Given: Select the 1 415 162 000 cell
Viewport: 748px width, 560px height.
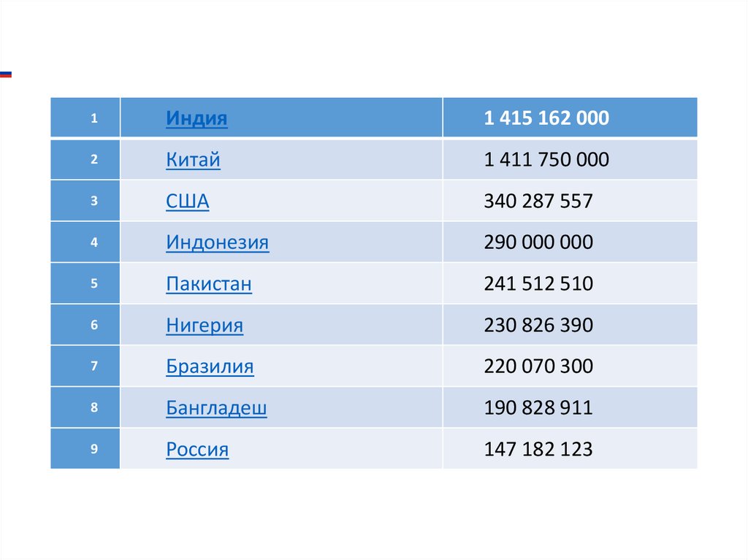Looking at the screenshot, I should pos(546,118).
